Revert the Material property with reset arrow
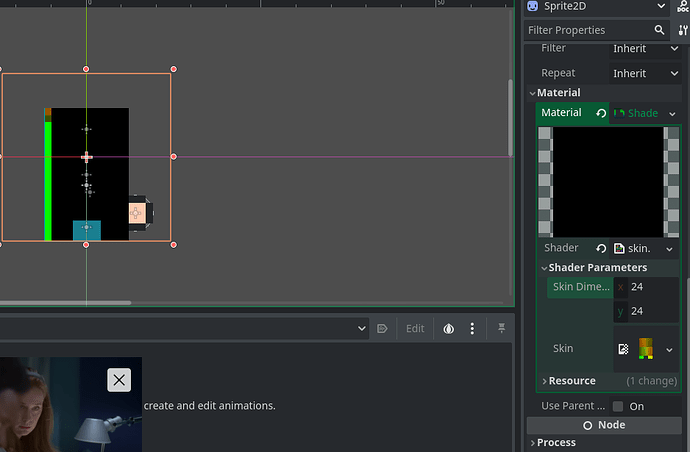 pyautogui.click(x=601, y=113)
